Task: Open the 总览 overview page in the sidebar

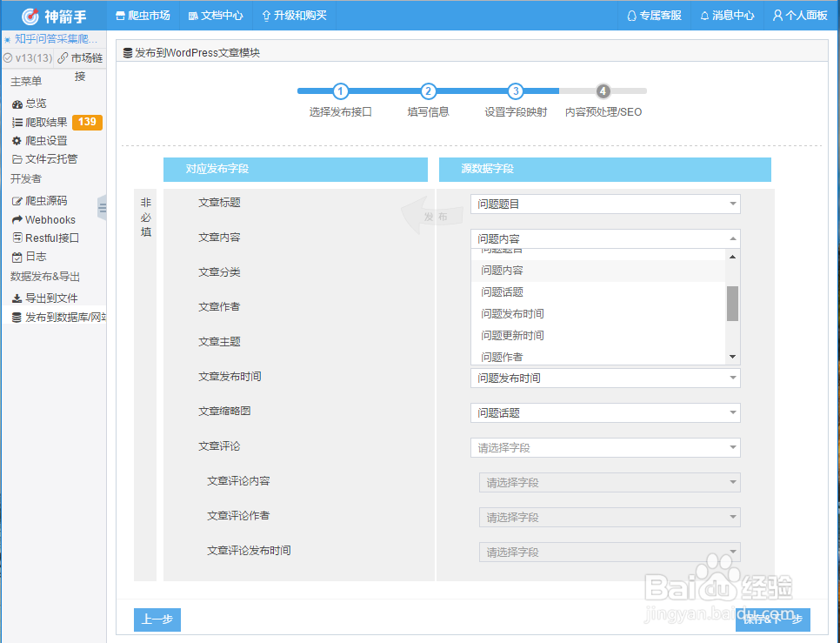Action: click(x=39, y=103)
